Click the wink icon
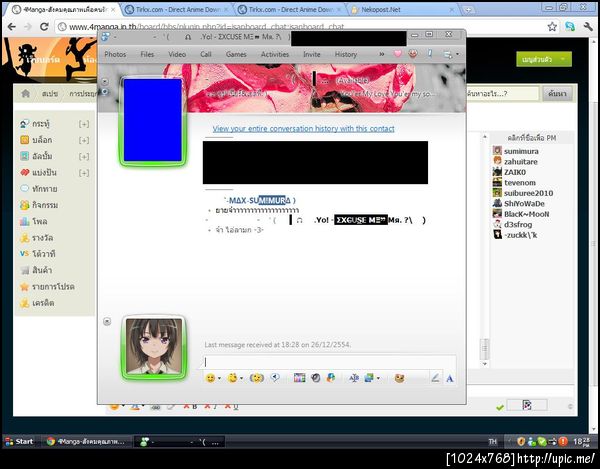This screenshot has height=469, width=600. 232,378
